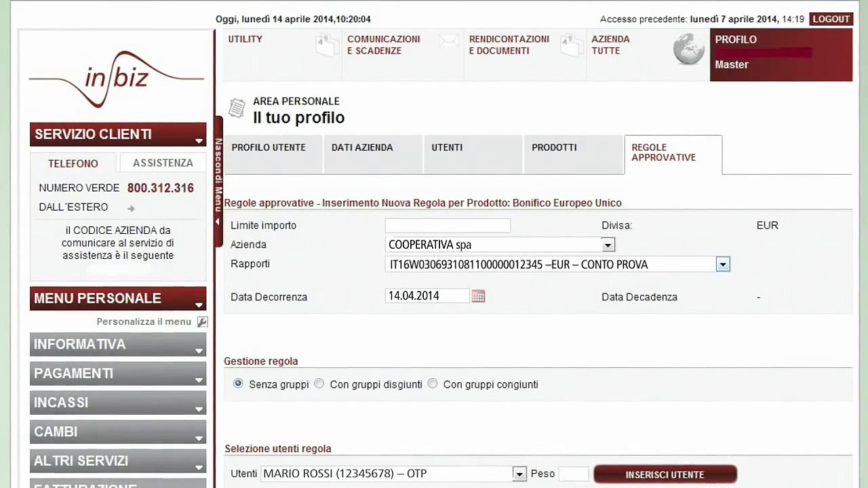This screenshot has width=868, height=488.
Task: Select the Telefono tab
Action: point(73,163)
